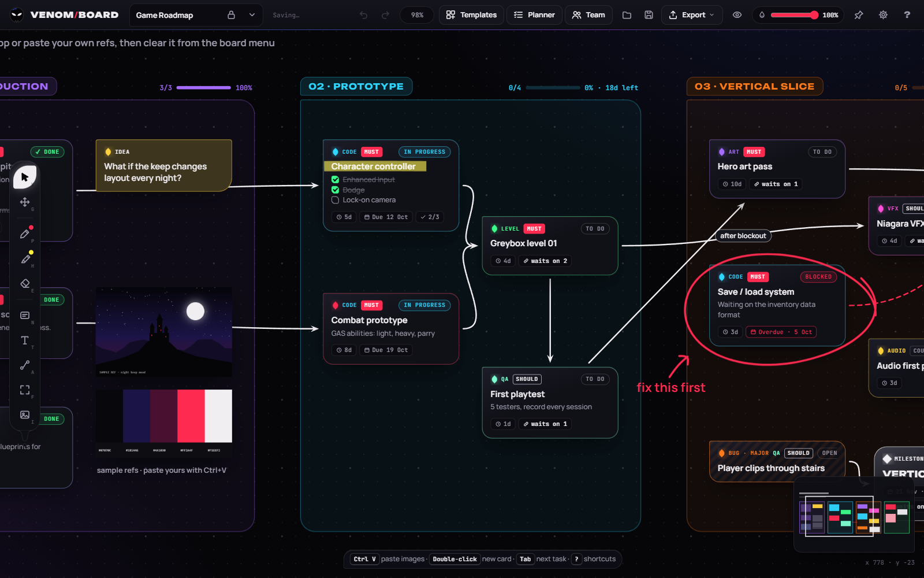
Task: Open the Export dropdown
Action: [x=692, y=15]
